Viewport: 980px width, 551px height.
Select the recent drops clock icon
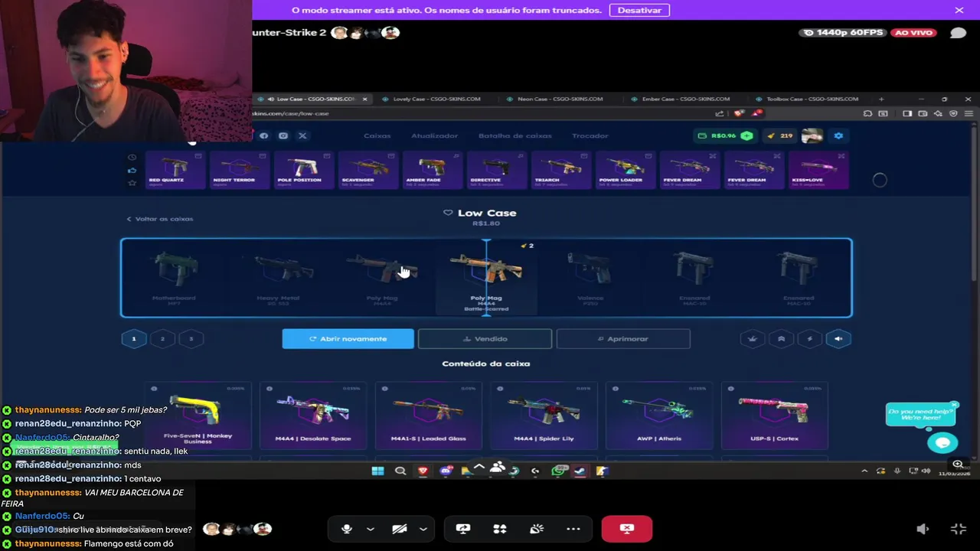pyautogui.click(x=132, y=157)
